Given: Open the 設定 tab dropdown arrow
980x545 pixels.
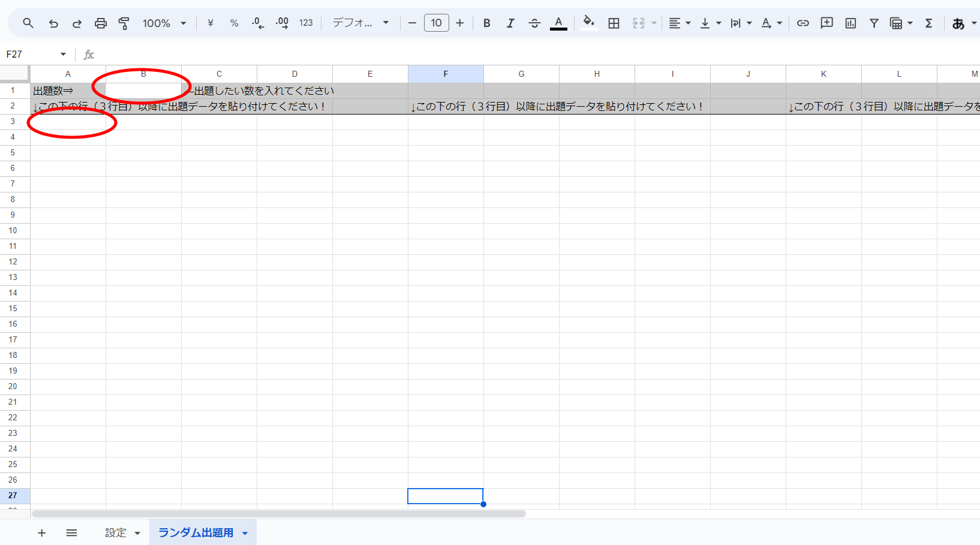Looking at the screenshot, I should (x=137, y=533).
